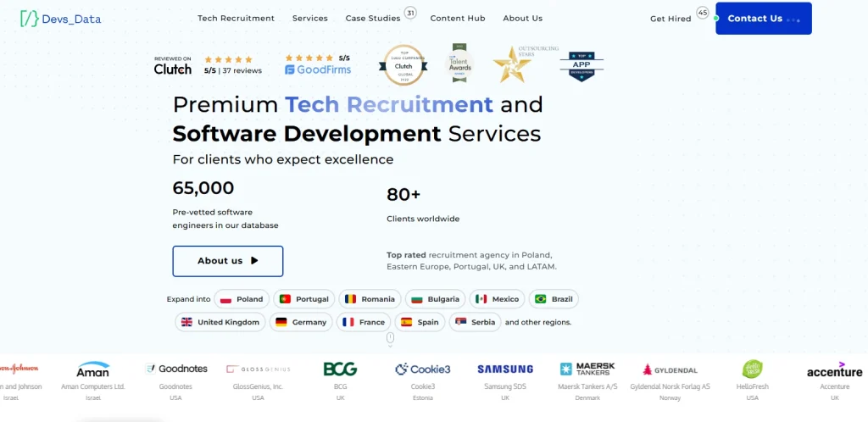
Task: Select the Bulgaria region chip
Action: point(435,299)
